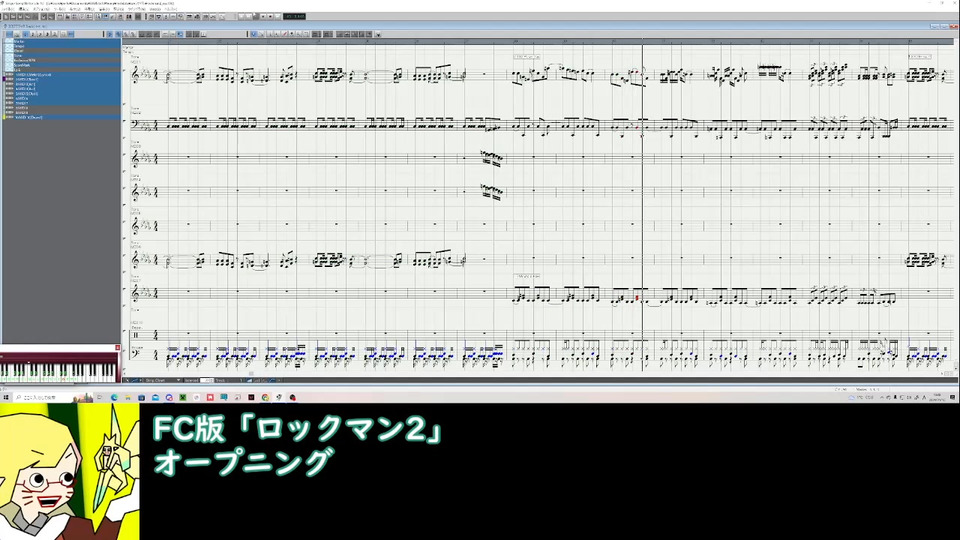Viewport: 960px width, 540px height.
Task: Open File Explorer from the taskbar
Action: coord(128,397)
